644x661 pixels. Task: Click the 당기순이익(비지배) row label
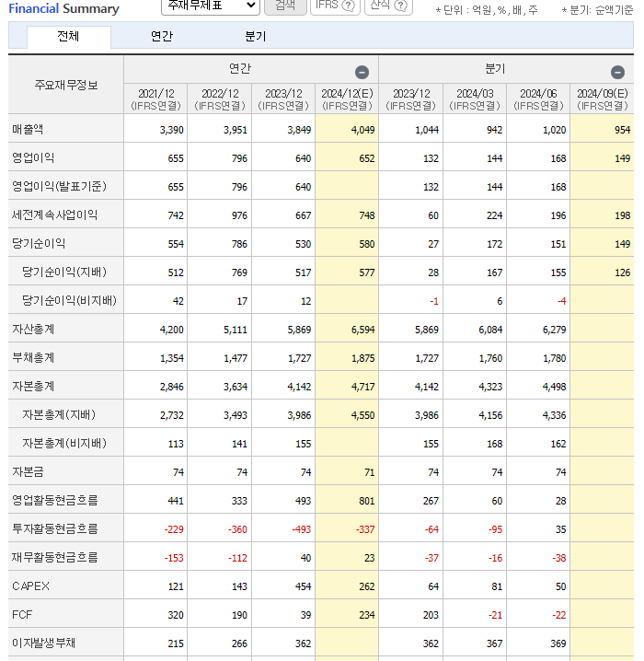69,300
